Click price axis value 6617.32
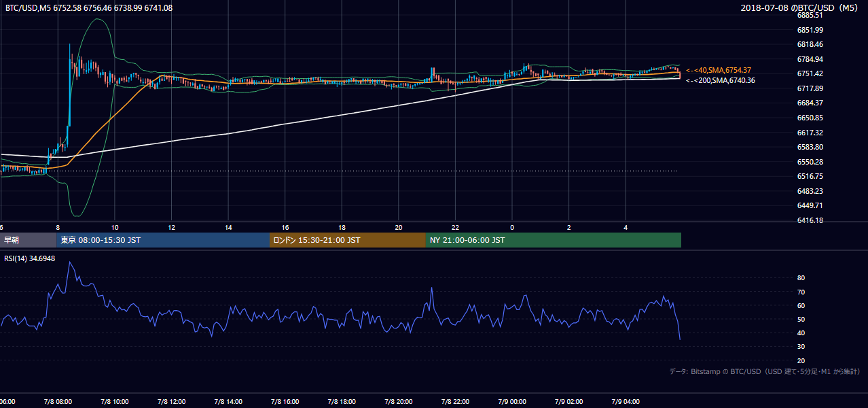 810,133
